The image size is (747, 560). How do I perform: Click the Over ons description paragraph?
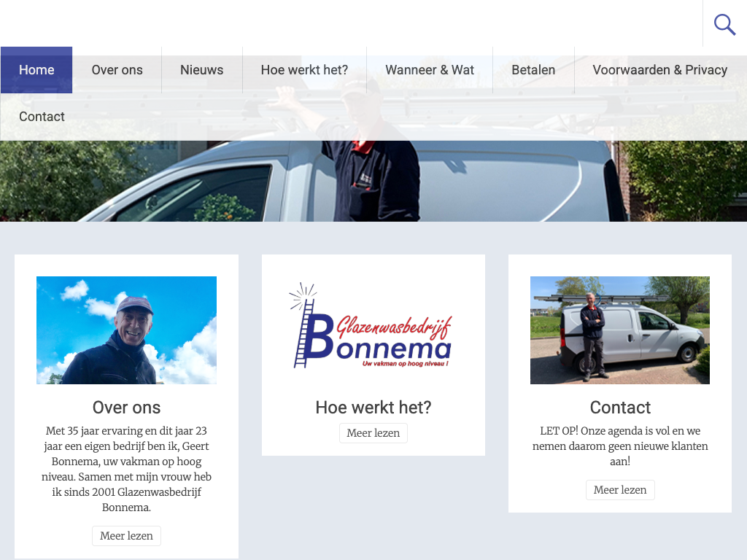126,469
